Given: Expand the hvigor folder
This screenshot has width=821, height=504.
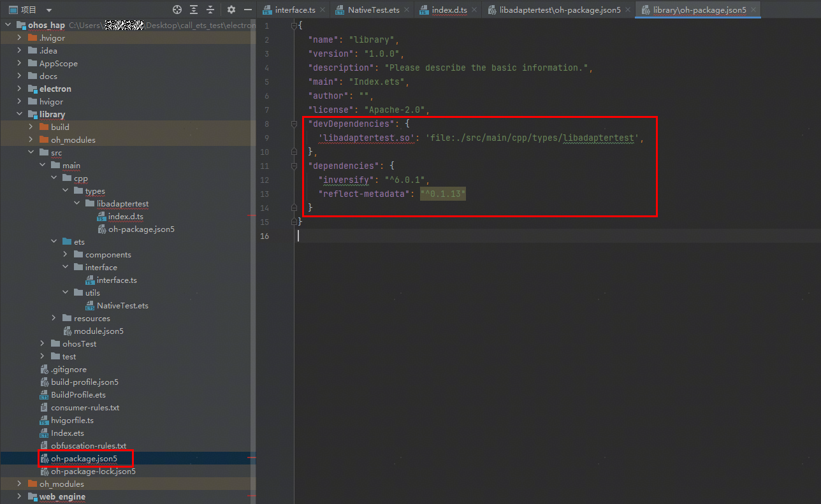Looking at the screenshot, I should coord(20,102).
